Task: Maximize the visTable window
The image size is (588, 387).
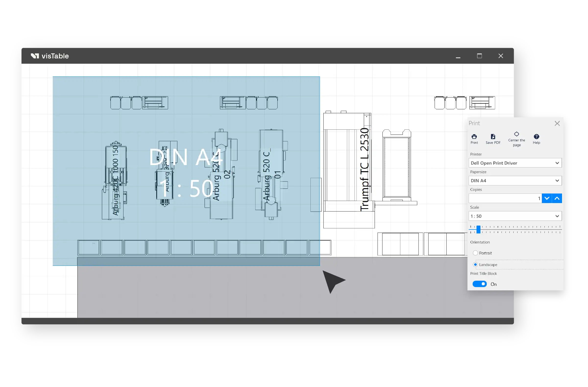Action: (x=479, y=56)
